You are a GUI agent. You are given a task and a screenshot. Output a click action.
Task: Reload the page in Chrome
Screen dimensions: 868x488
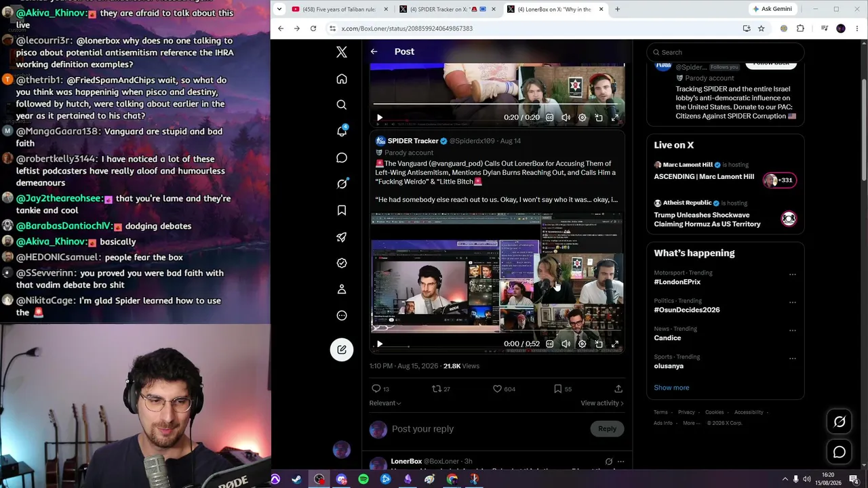pos(313,28)
